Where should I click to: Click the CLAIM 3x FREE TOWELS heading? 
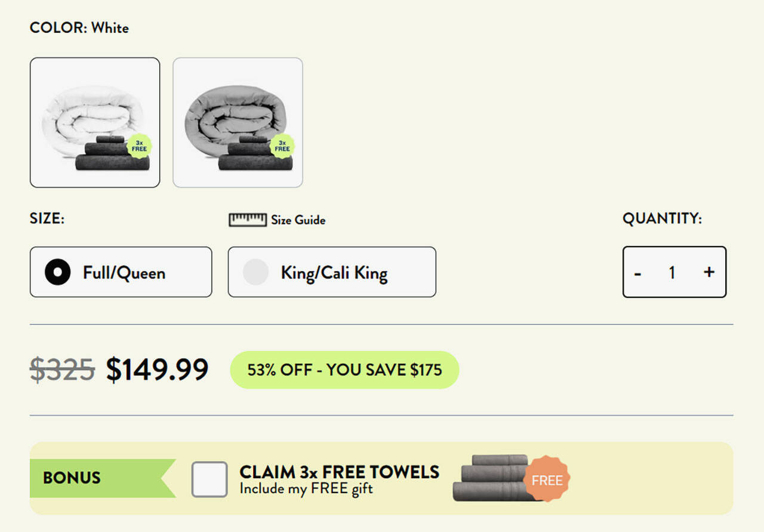click(339, 472)
